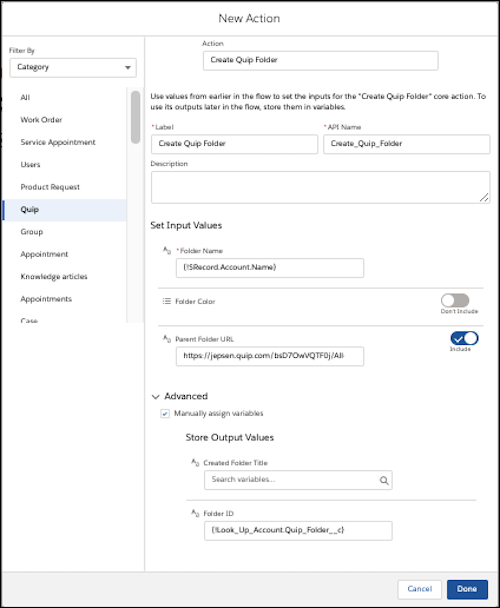500x608 pixels.
Task: Click the Parent Folder URL field
Action: tap(270, 356)
